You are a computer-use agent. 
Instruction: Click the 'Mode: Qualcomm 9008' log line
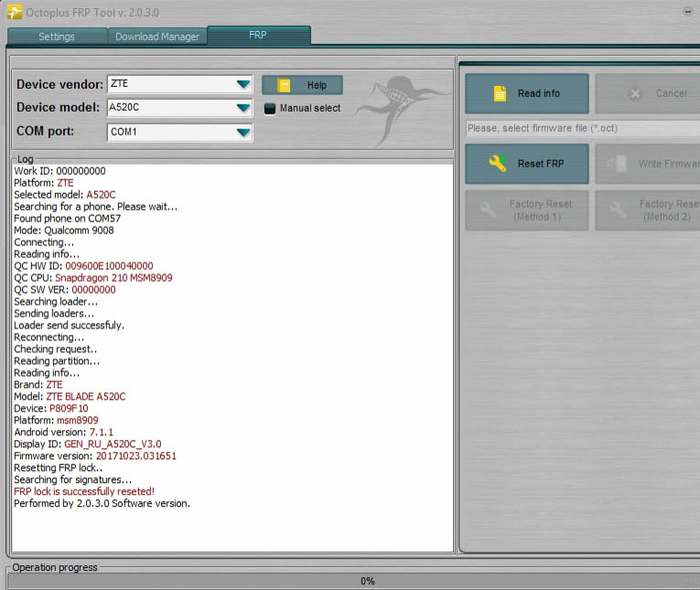click(64, 231)
